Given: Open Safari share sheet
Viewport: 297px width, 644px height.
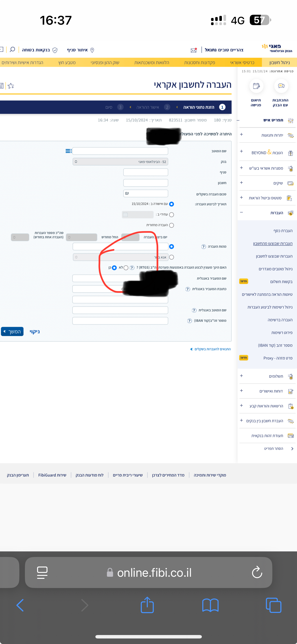Looking at the screenshot, I should point(147,605).
